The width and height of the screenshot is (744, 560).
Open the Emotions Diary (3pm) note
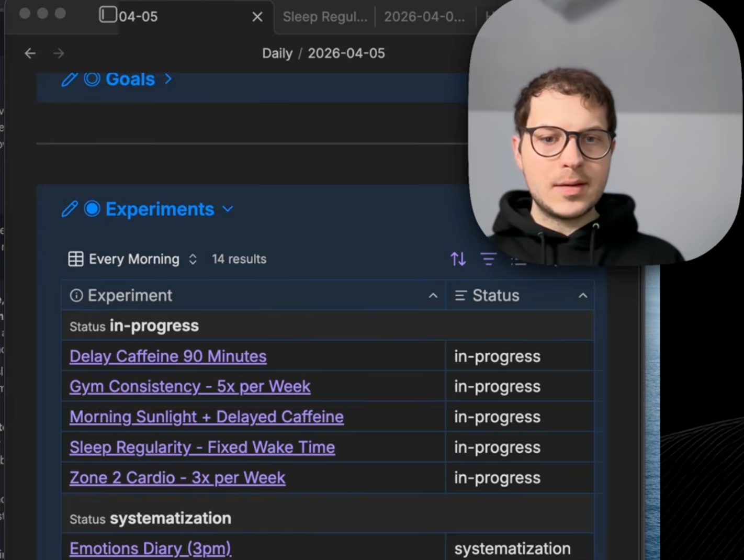150,548
